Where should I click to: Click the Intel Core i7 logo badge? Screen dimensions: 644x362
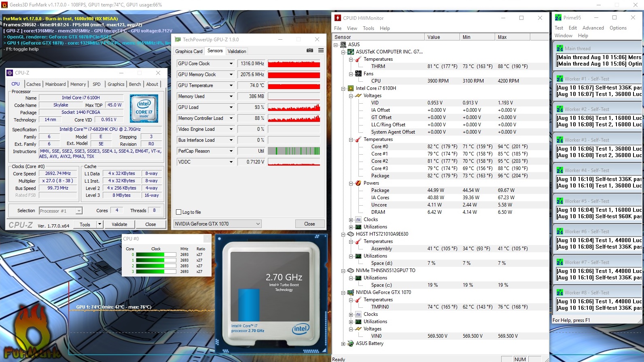point(144,109)
